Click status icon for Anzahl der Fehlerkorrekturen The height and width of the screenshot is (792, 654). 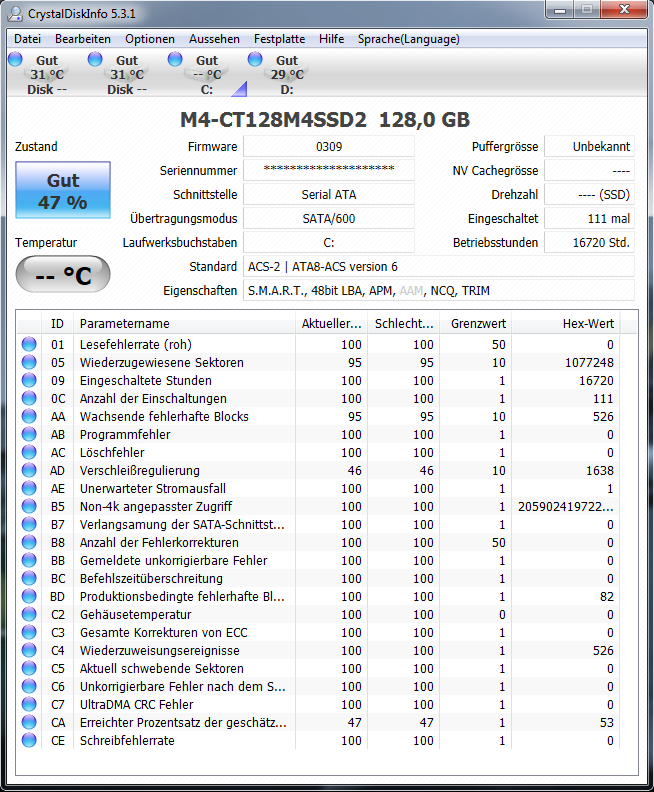29,542
